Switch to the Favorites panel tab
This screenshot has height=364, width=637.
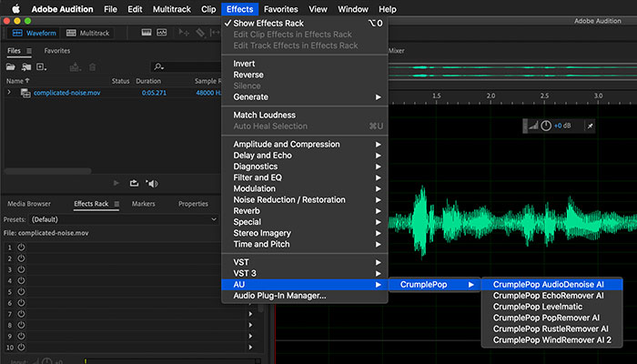(x=56, y=51)
